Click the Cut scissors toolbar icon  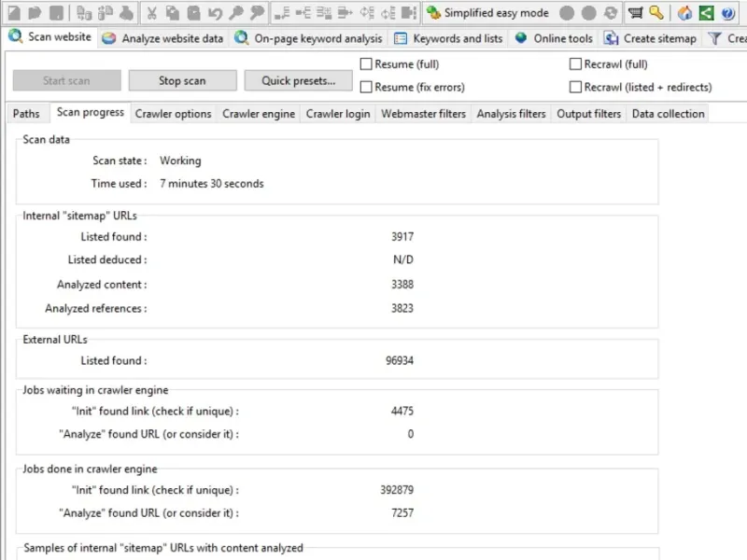click(152, 13)
